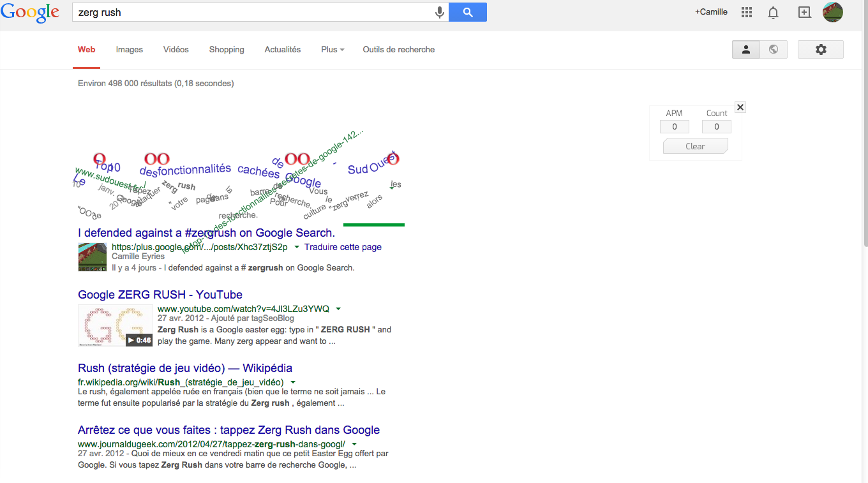Viewport: 868px width, 483px height.
Task: Open 'I defended against a #zergrush' result
Action: pyautogui.click(x=206, y=233)
